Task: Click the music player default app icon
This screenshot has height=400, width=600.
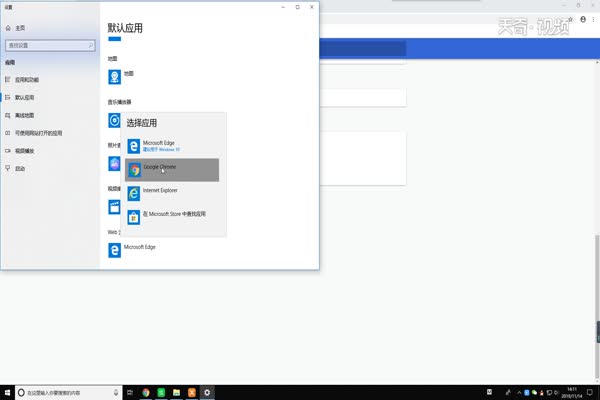Action: click(114, 120)
